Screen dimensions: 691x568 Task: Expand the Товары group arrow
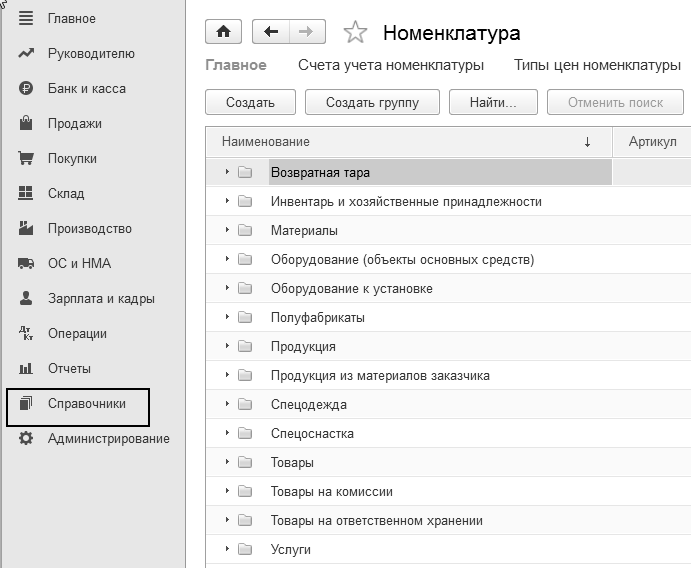[x=228, y=463]
